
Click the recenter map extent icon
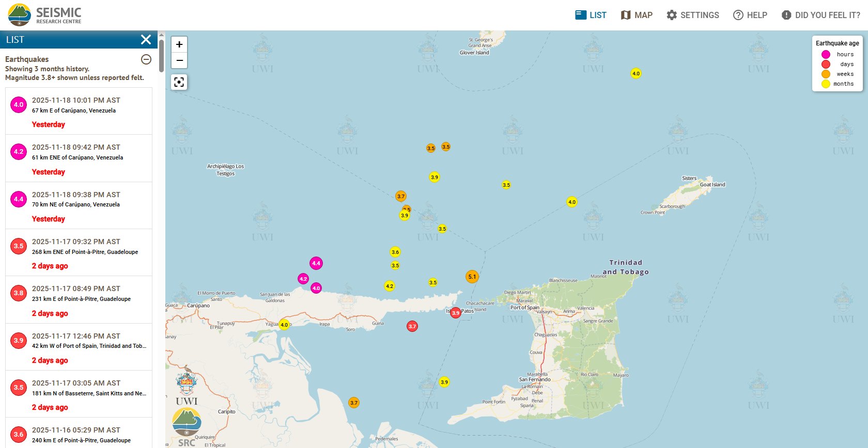(179, 82)
